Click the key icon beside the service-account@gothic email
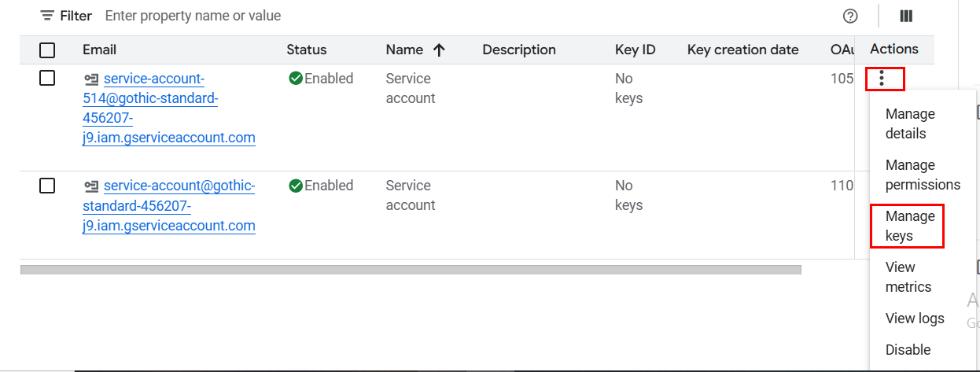This screenshot has width=980, height=372. coord(91,186)
